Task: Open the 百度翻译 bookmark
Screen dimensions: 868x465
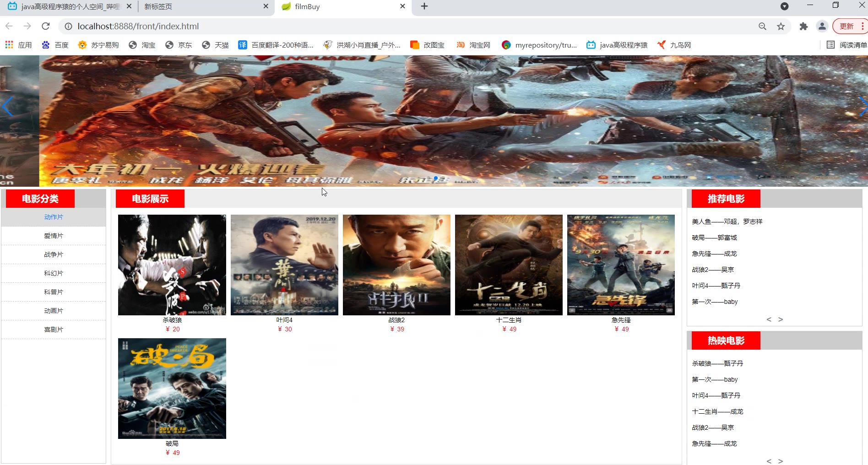Action: click(x=276, y=45)
